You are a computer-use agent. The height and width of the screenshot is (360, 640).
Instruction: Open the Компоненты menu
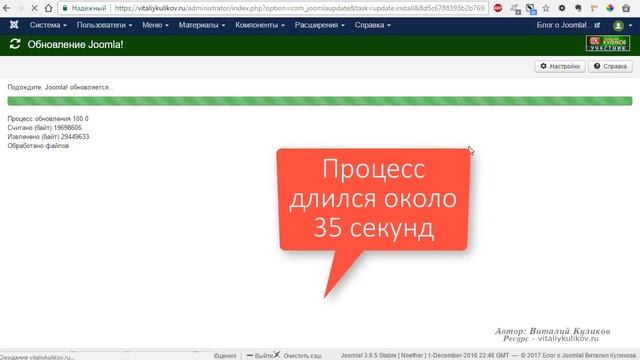coord(260,25)
